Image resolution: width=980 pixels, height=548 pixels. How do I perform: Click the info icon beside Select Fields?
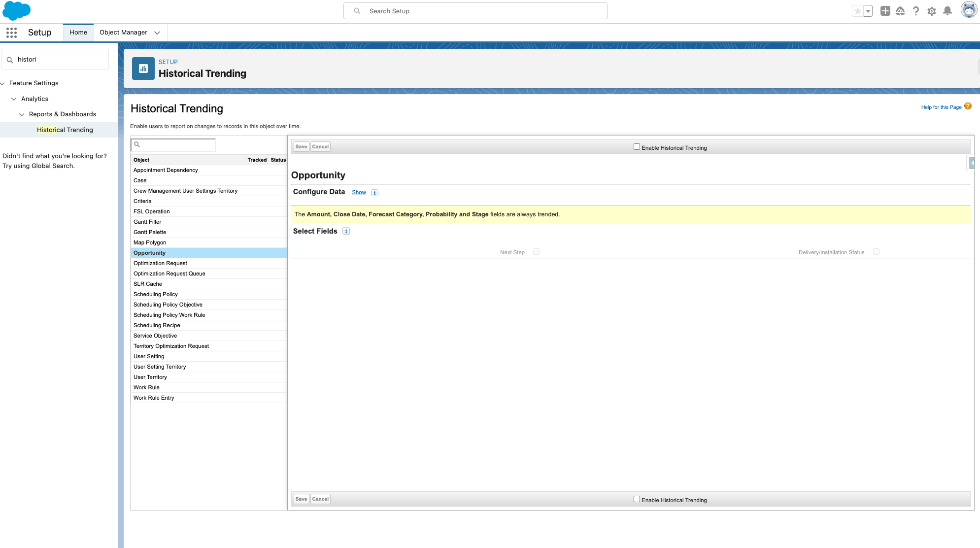click(x=346, y=231)
